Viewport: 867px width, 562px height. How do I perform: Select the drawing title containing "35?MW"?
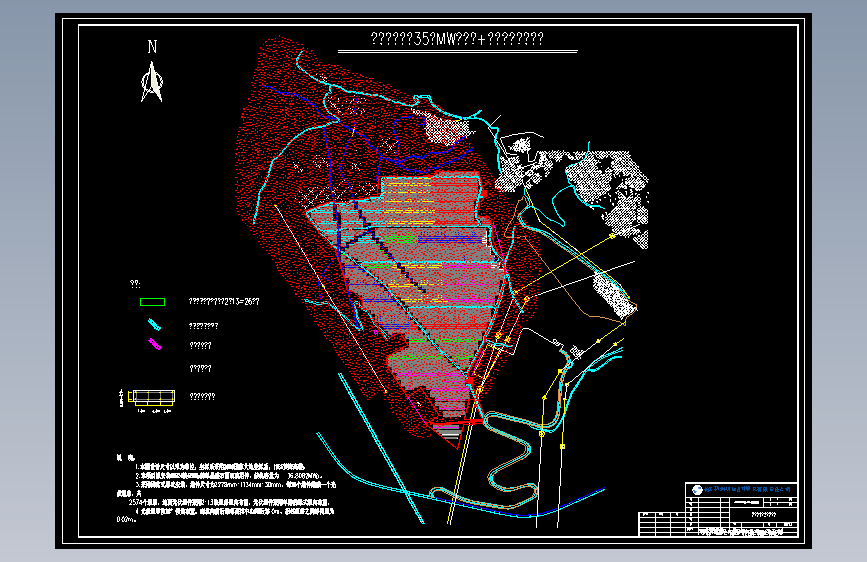point(457,39)
